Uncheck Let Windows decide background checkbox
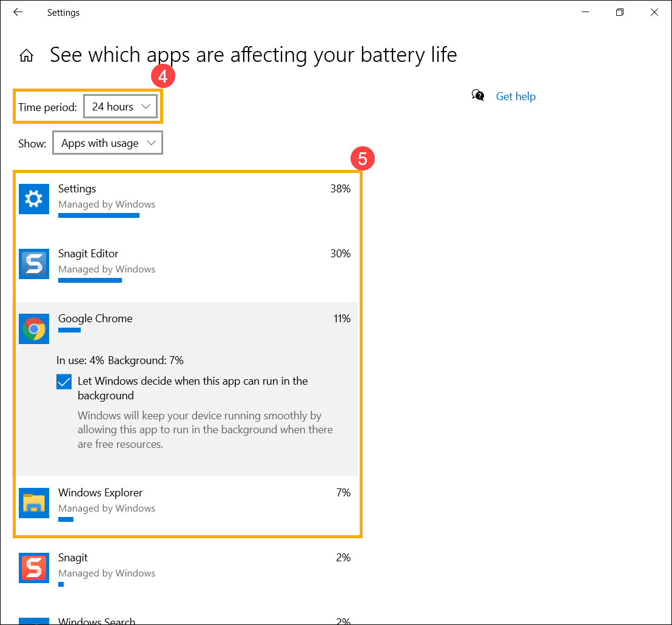The height and width of the screenshot is (625, 672). pyautogui.click(x=64, y=382)
